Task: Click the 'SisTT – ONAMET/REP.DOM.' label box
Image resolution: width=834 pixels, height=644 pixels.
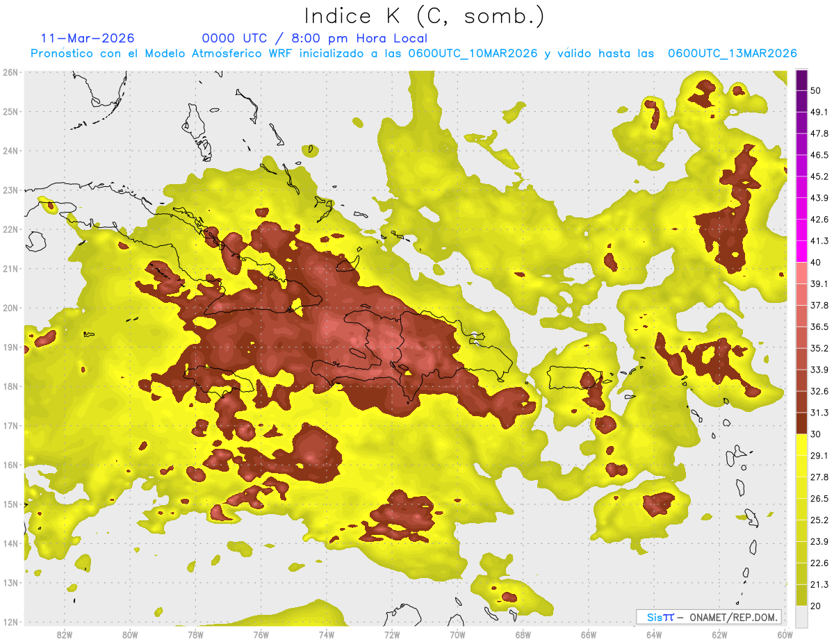Action: click(x=708, y=617)
